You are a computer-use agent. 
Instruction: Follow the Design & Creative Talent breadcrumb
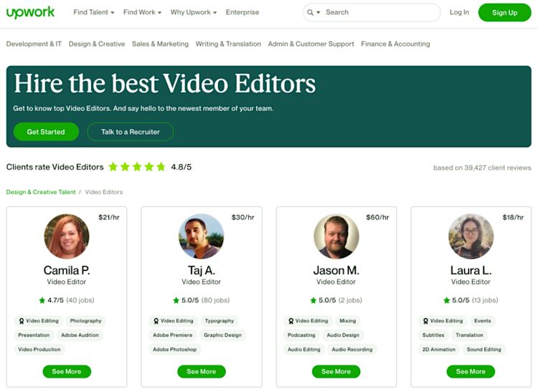pyautogui.click(x=41, y=192)
